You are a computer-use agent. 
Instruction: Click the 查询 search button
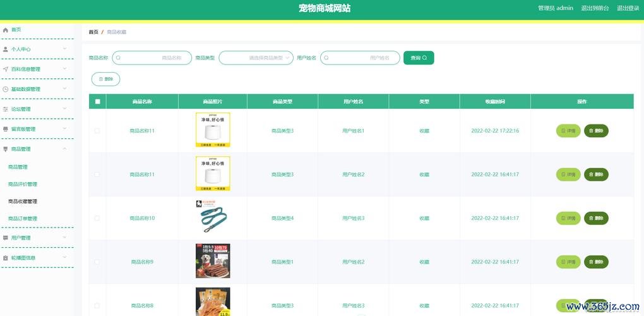point(419,58)
